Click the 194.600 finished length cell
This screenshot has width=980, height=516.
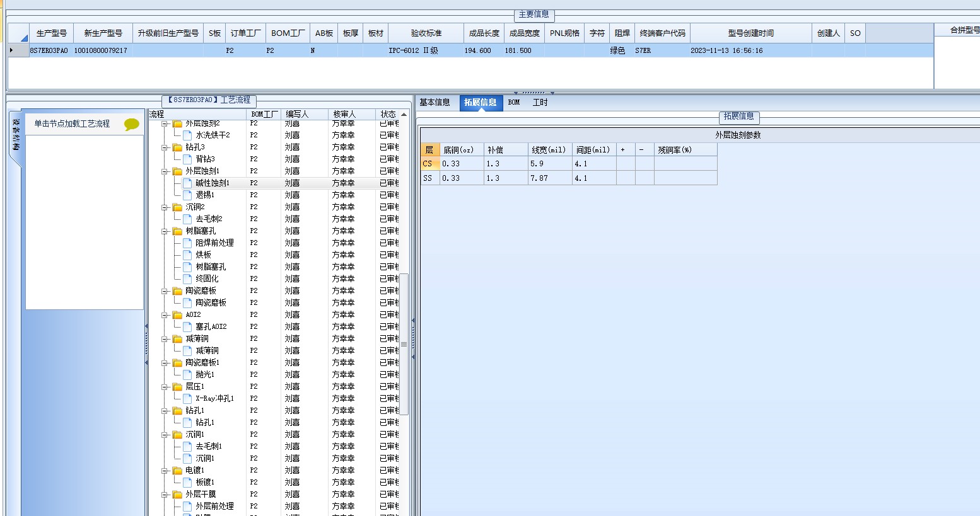(x=484, y=50)
